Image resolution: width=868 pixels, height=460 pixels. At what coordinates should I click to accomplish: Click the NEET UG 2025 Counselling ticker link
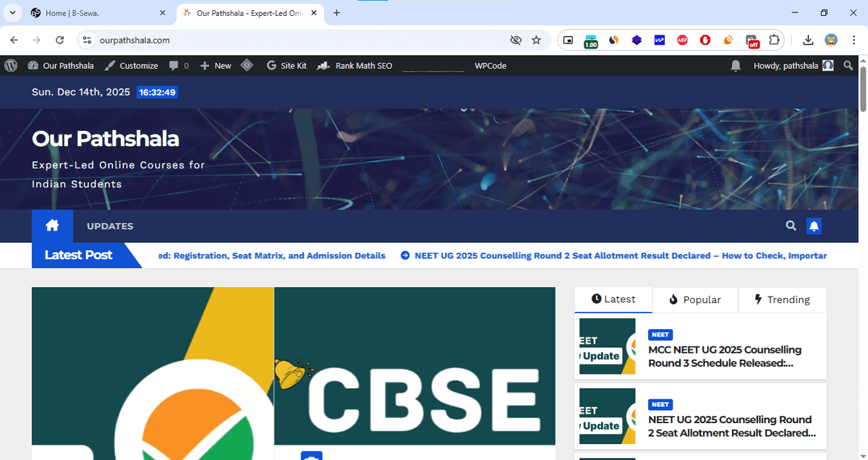[x=620, y=255]
